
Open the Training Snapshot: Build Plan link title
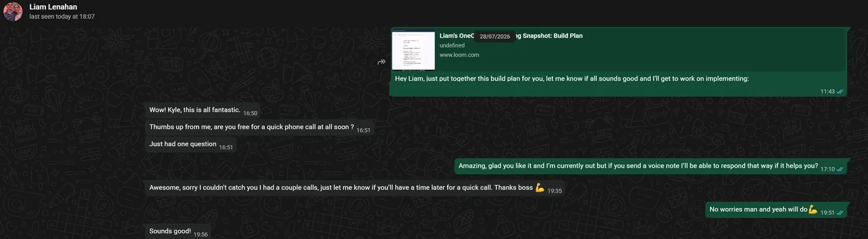pyautogui.click(x=511, y=36)
